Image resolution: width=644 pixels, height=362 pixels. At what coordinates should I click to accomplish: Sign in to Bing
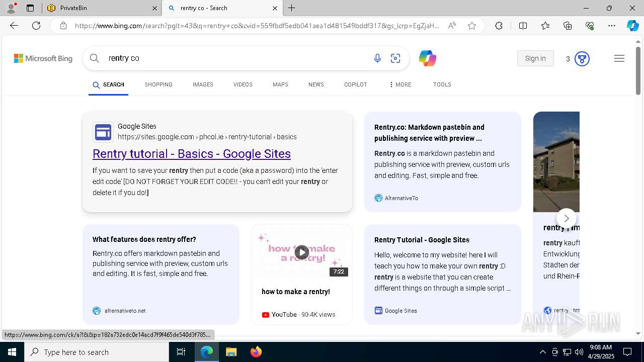[x=535, y=58]
